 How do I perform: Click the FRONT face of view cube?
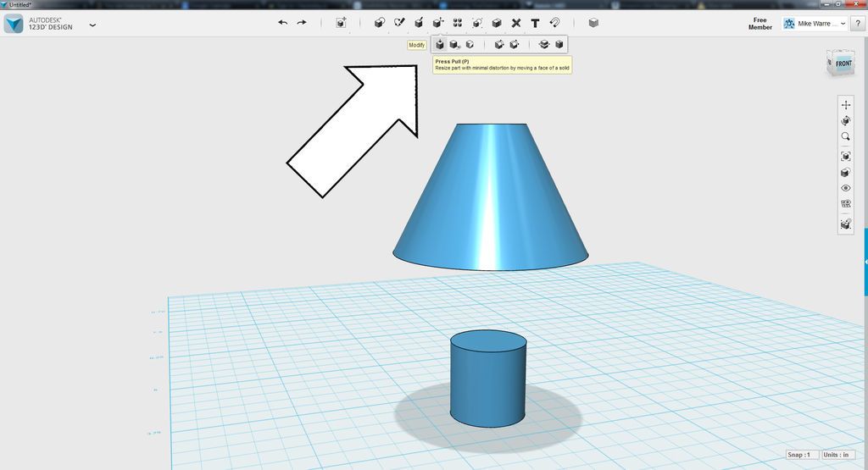point(843,64)
